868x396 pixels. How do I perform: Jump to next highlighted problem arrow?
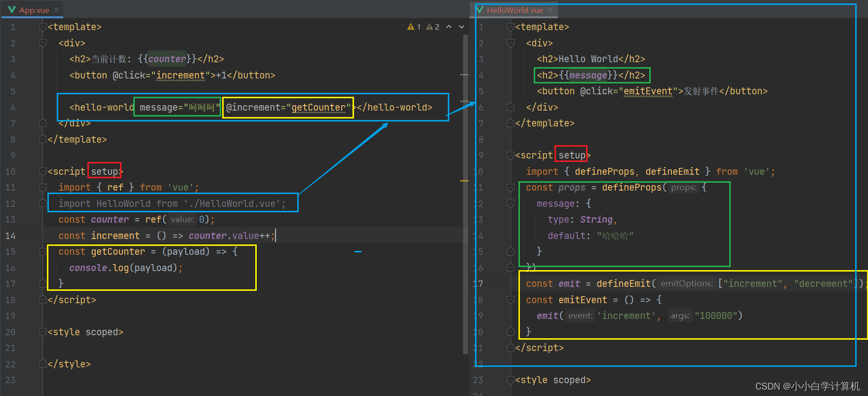coord(462,27)
